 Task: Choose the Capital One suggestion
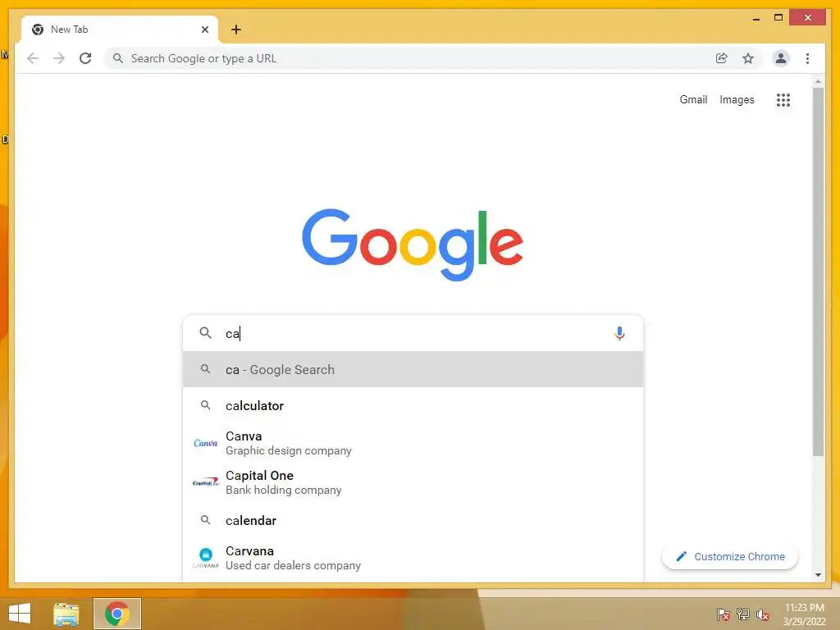[413, 482]
